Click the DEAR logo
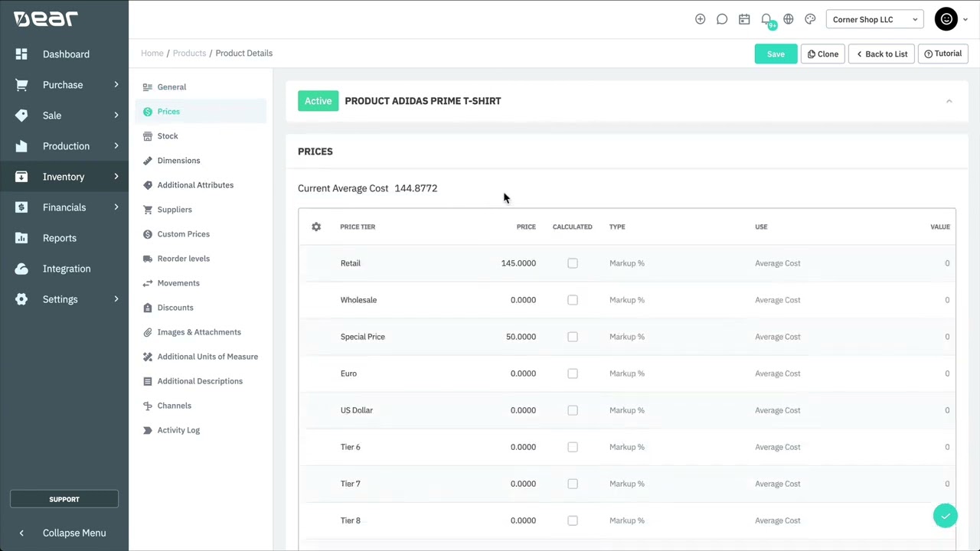980x551 pixels. pyautogui.click(x=46, y=18)
